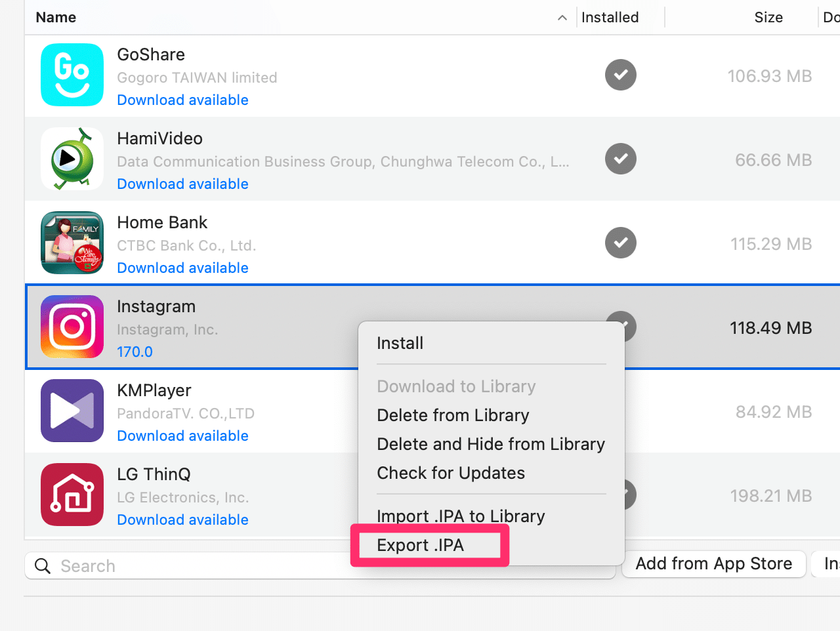Select the HamiVideo app name

tap(159, 138)
